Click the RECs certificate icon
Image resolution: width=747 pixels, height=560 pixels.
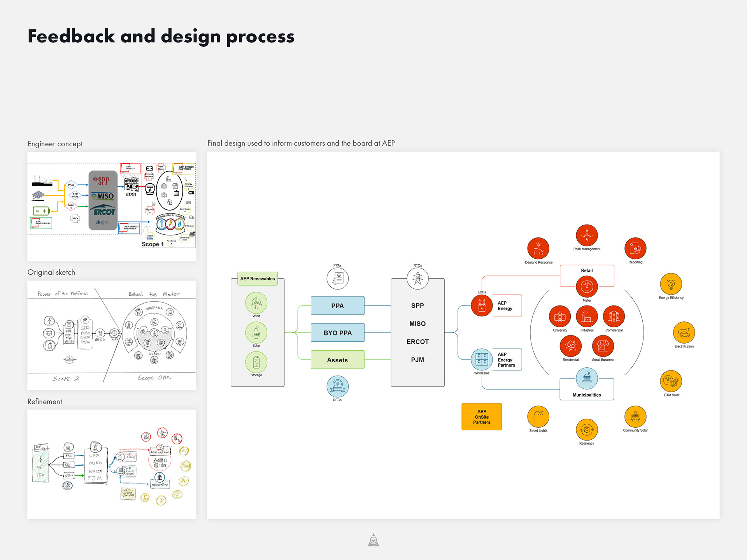click(337, 386)
